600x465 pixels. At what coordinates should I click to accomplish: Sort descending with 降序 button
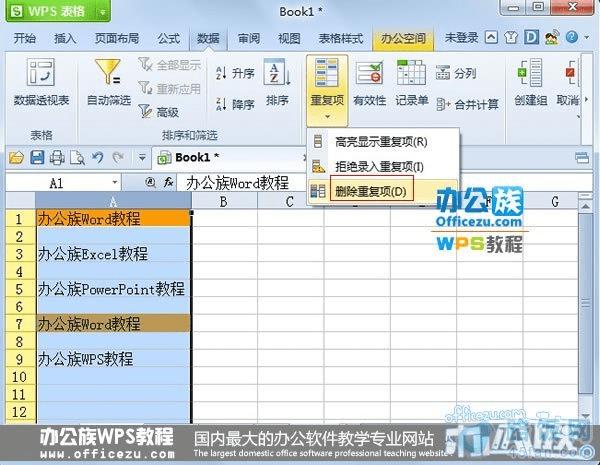(235, 104)
